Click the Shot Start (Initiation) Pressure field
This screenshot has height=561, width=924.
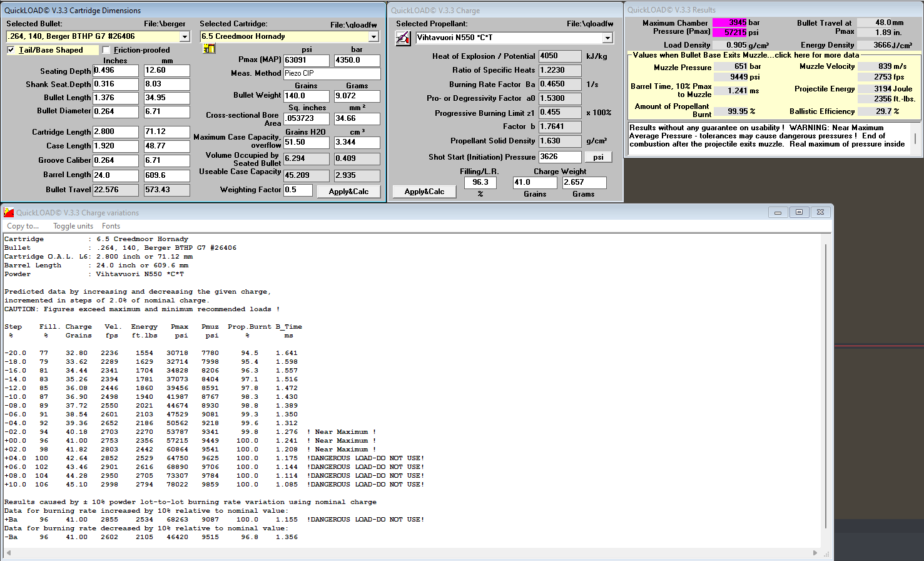(x=560, y=157)
